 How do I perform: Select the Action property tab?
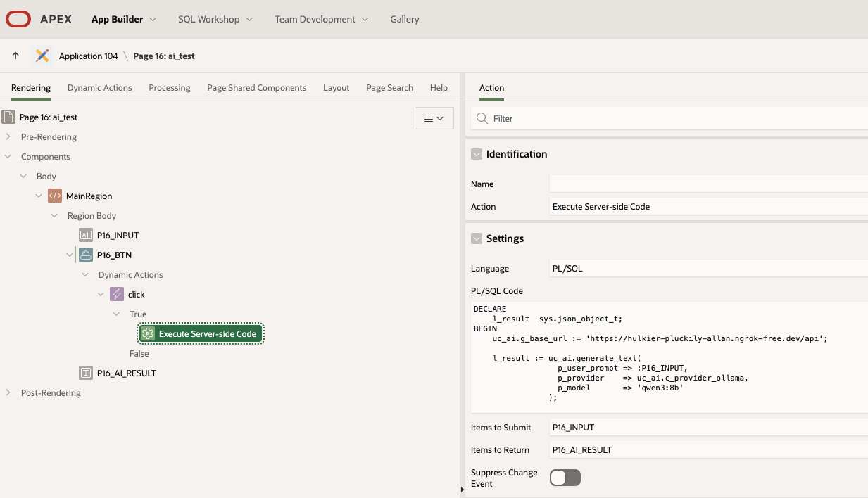491,88
